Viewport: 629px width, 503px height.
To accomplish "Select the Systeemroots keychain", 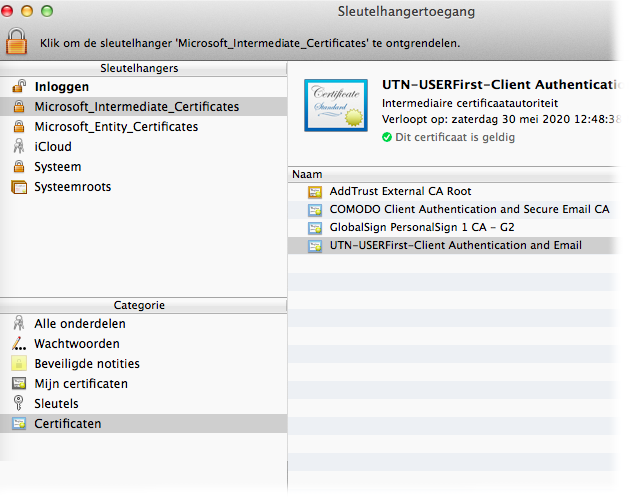I will click(144, 187).
